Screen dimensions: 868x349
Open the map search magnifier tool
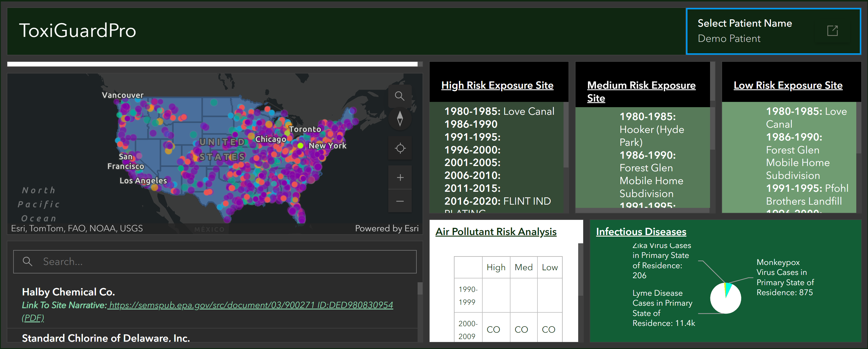click(400, 96)
